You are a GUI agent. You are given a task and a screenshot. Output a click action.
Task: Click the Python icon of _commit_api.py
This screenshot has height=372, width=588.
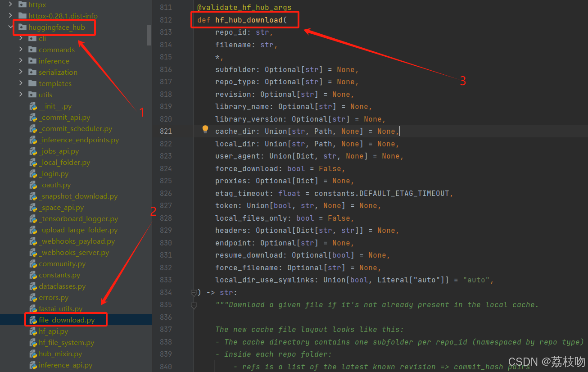coord(33,118)
